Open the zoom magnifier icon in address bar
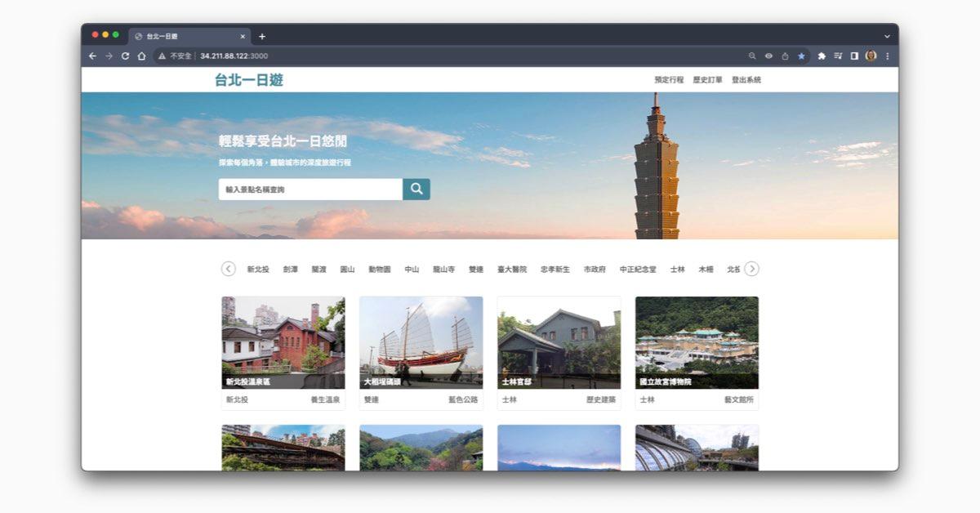The height and width of the screenshot is (513, 980). (752, 56)
